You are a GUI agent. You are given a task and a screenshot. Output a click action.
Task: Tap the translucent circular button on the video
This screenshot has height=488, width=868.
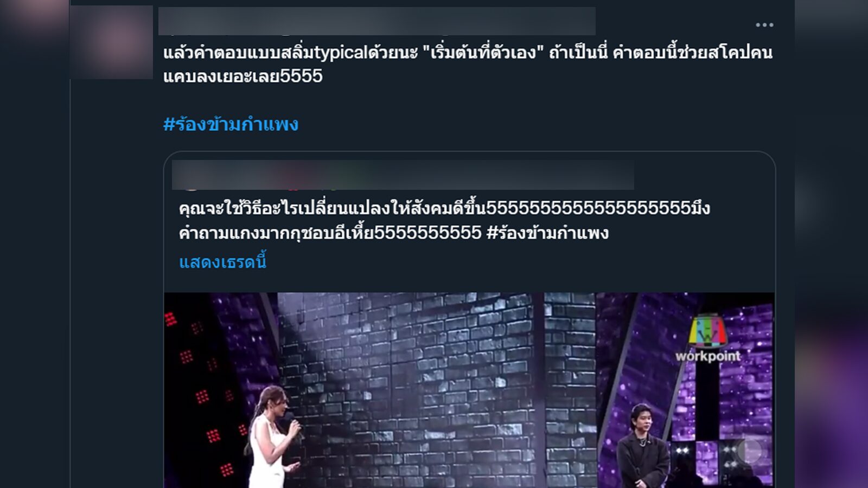click(x=749, y=450)
